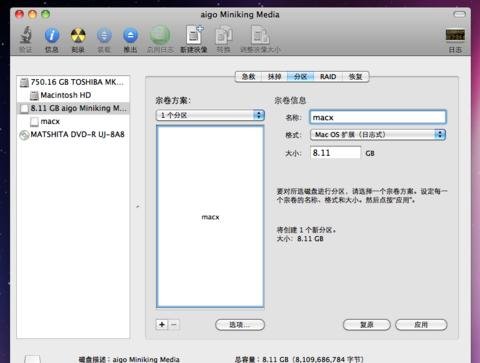The width and height of the screenshot is (480, 363).
Task: Click the 名称 name field containing macx
Action: [378, 117]
